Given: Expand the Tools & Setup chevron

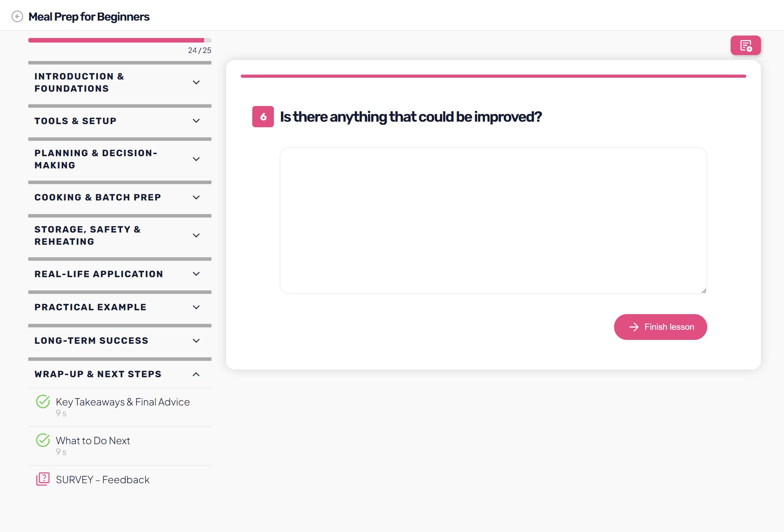Looking at the screenshot, I should 196,121.
